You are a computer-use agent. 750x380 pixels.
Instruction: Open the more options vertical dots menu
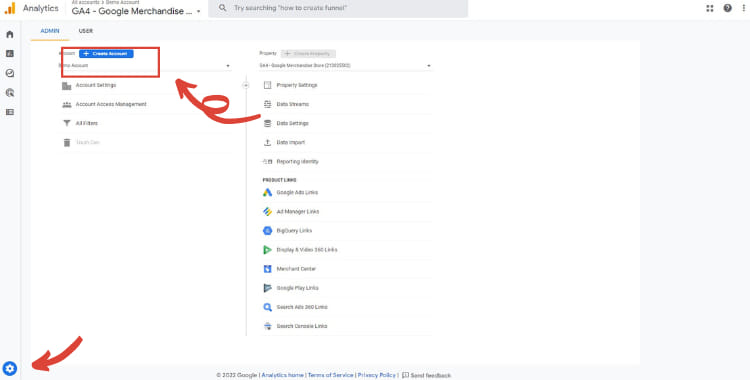click(744, 8)
